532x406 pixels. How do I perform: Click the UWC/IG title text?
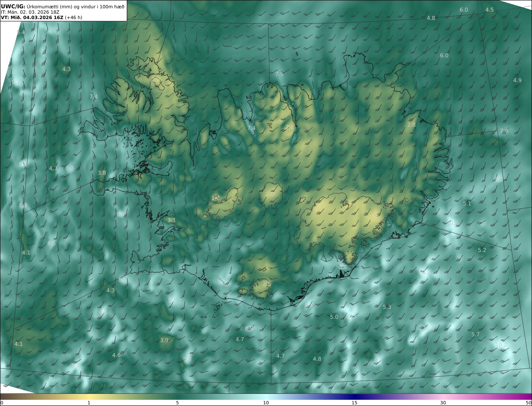point(13,6)
